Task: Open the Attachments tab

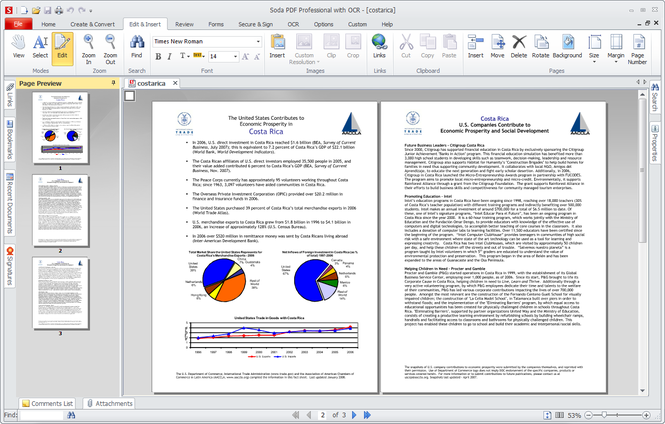Action: pos(109,403)
